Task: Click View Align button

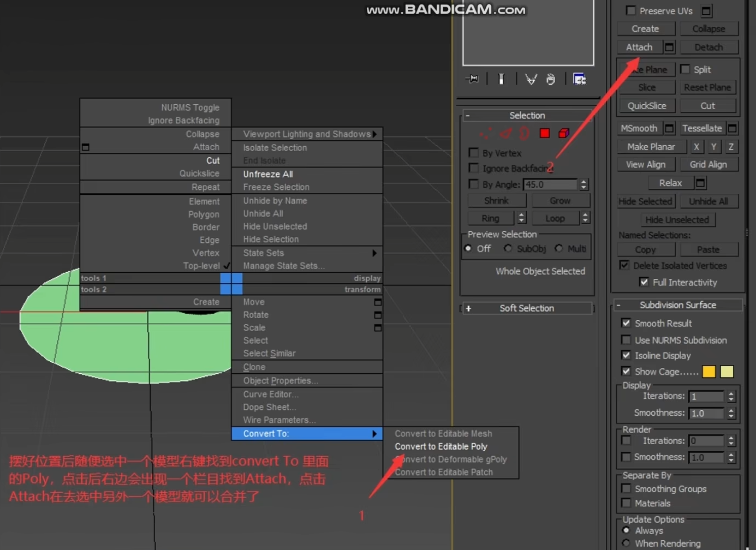Action: (x=646, y=164)
